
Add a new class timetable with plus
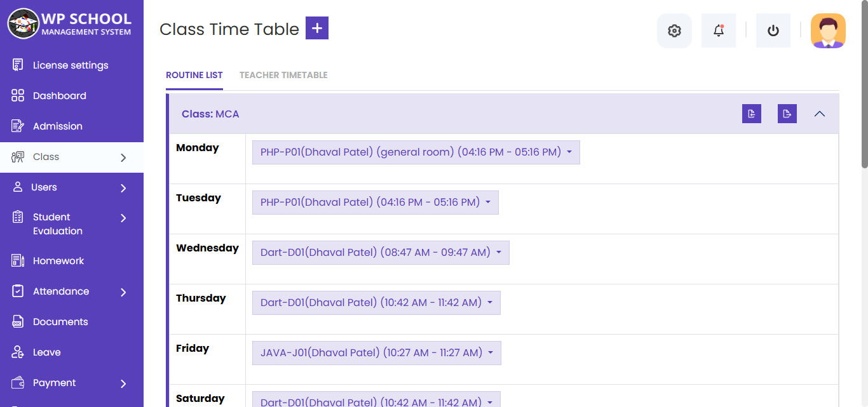pyautogui.click(x=317, y=29)
